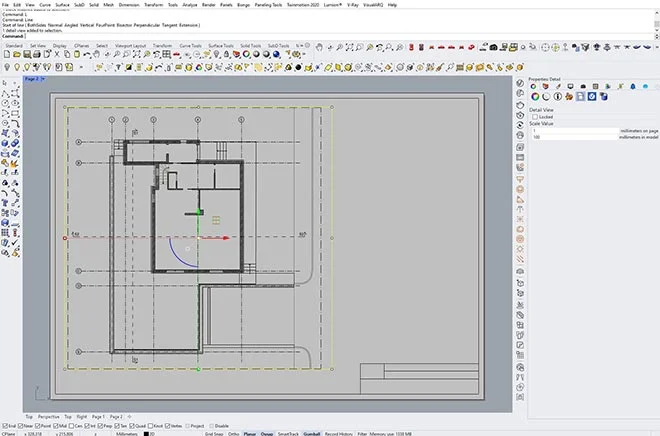Switch to the Perspective viewport tab
660x436 pixels.
pyautogui.click(x=48, y=417)
